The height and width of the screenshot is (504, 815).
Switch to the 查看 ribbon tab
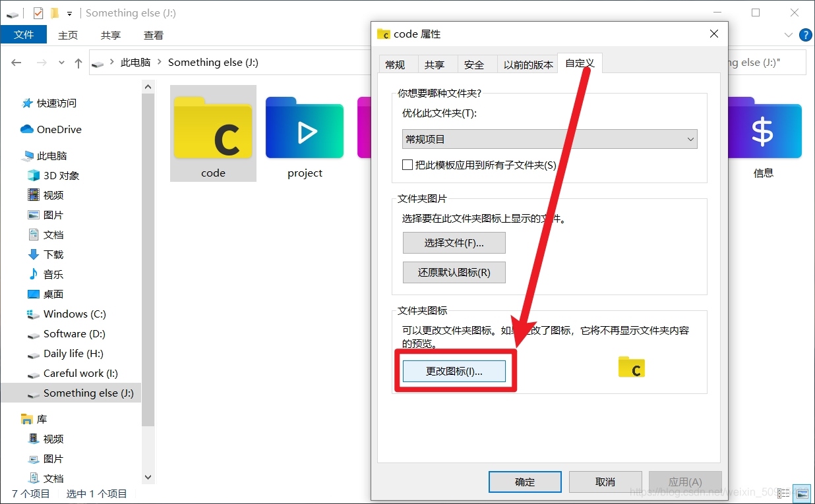[154, 35]
